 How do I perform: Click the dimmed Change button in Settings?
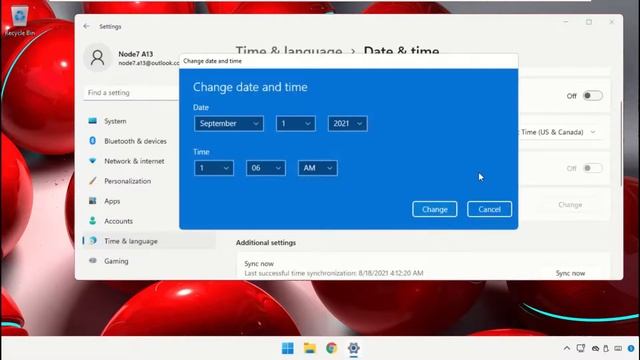[570, 204]
